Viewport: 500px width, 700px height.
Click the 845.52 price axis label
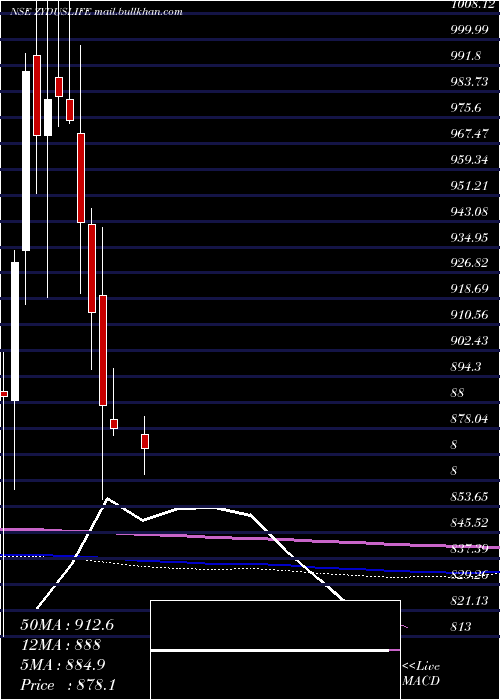[470, 522]
